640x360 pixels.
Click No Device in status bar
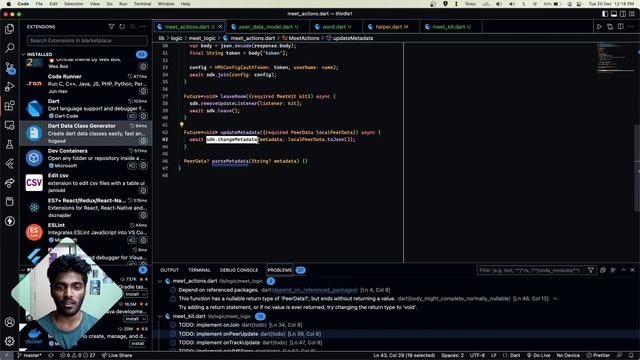pyautogui.click(x=568, y=356)
